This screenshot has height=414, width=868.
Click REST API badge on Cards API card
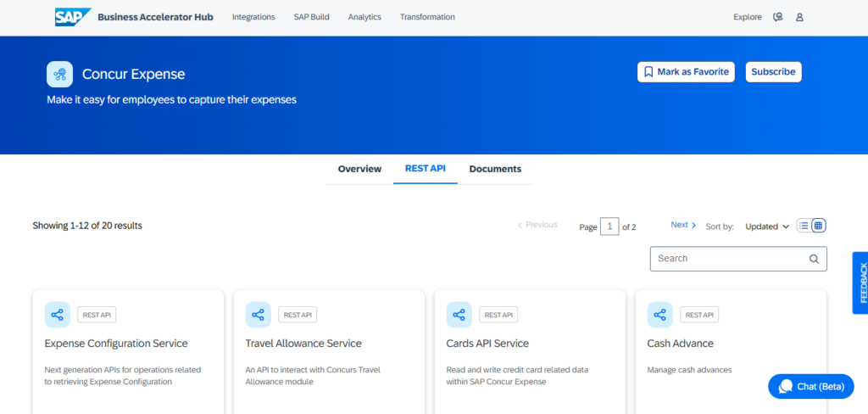pyautogui.click(x=498, y=315)
